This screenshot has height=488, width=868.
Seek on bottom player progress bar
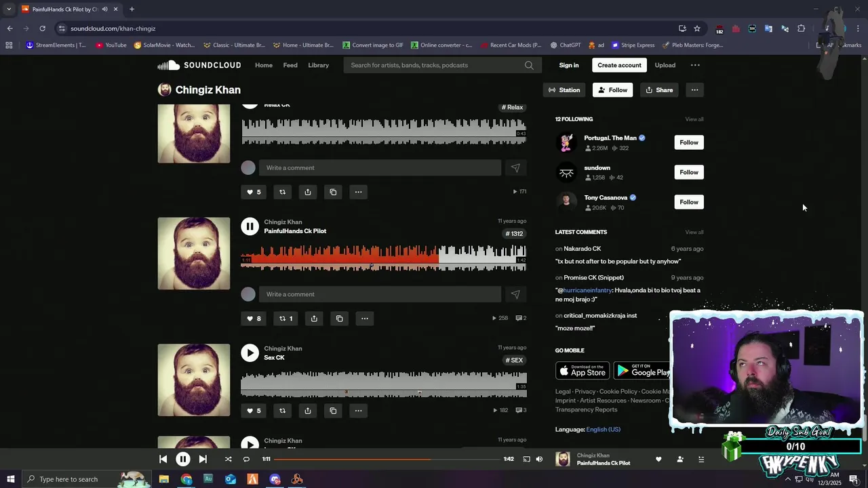pyautogui.click(x=386, y=459)
